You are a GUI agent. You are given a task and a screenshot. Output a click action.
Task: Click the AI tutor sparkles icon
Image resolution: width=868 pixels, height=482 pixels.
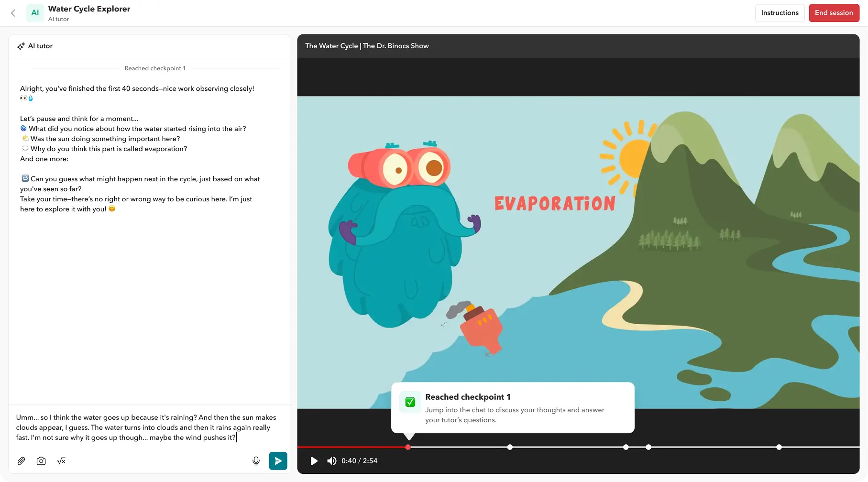coord(21,46)
